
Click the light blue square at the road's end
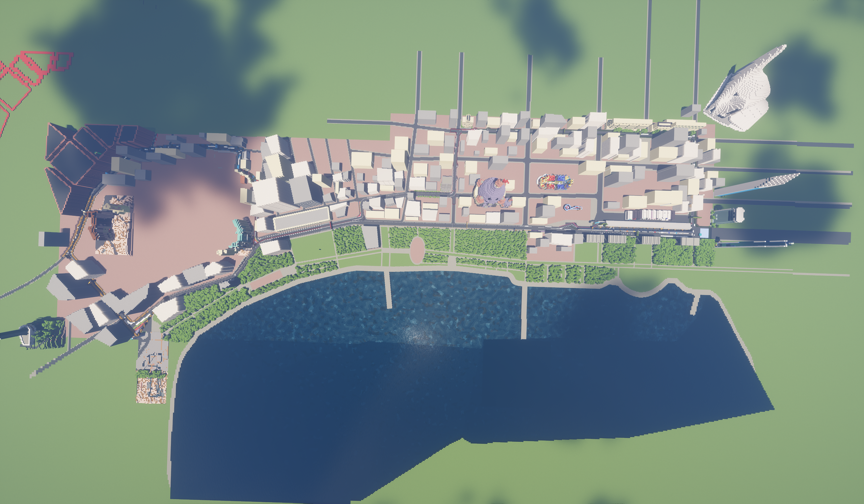(704, 233)
